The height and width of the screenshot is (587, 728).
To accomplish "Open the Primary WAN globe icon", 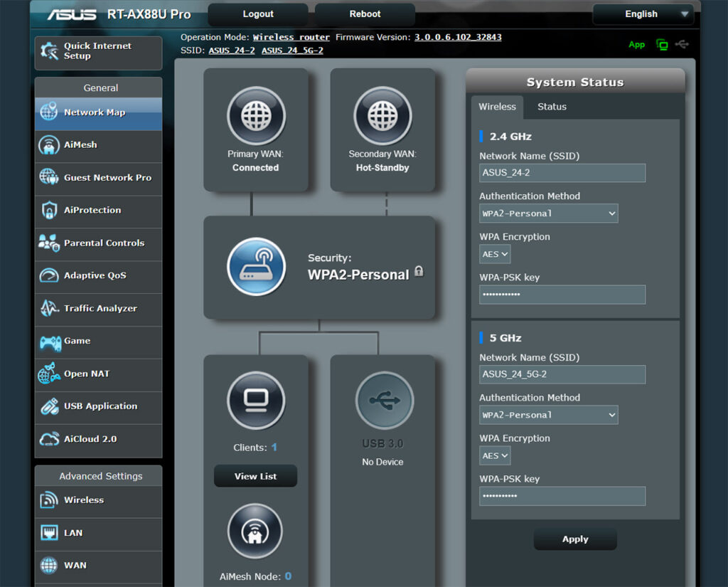I will coord(256,115).
